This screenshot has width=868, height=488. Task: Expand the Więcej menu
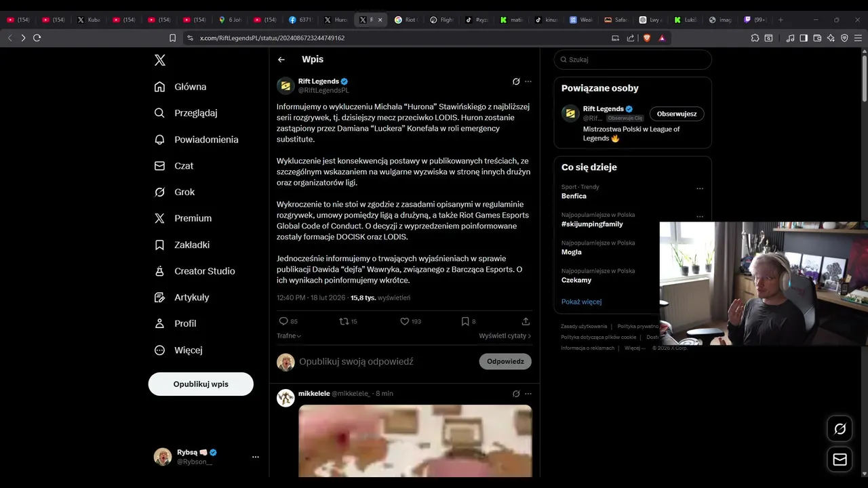178,350
